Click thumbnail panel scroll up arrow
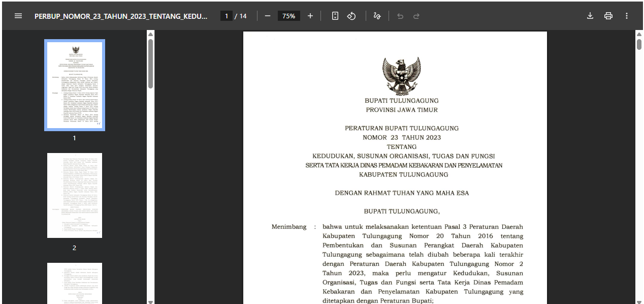644x304 pixels. coord(150,34)
